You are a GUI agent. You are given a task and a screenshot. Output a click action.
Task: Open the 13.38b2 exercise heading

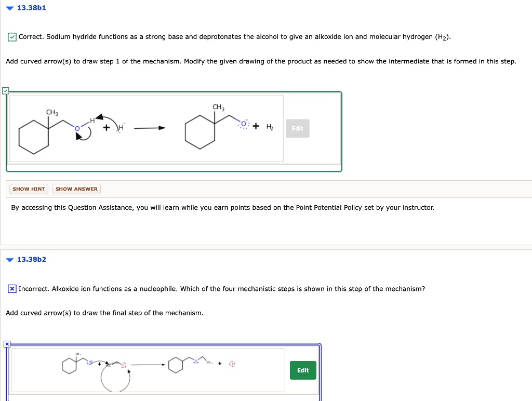click(x=32, y=259)
